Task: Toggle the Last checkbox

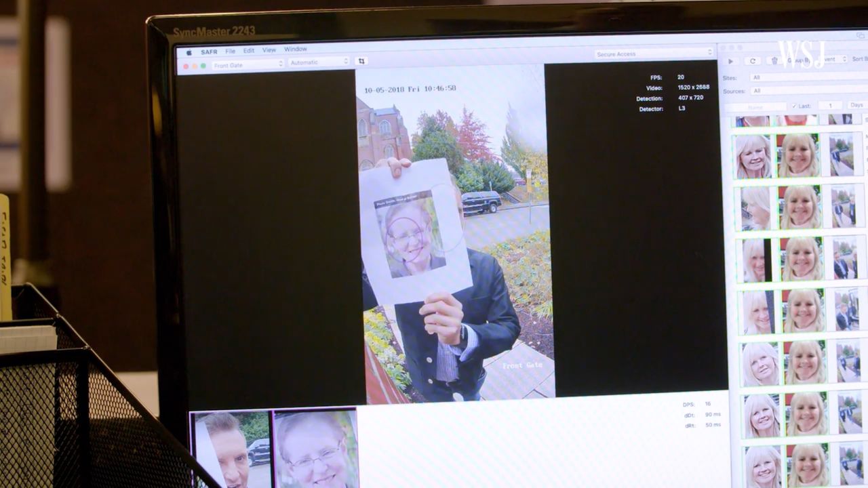Action: click(x=794, y=106)
